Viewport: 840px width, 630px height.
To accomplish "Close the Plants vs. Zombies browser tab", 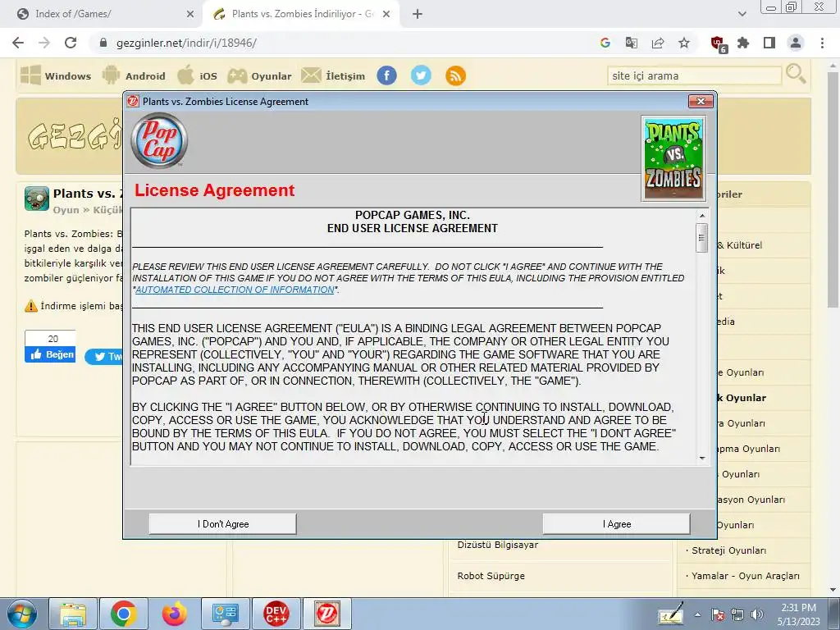I will 386,15.
